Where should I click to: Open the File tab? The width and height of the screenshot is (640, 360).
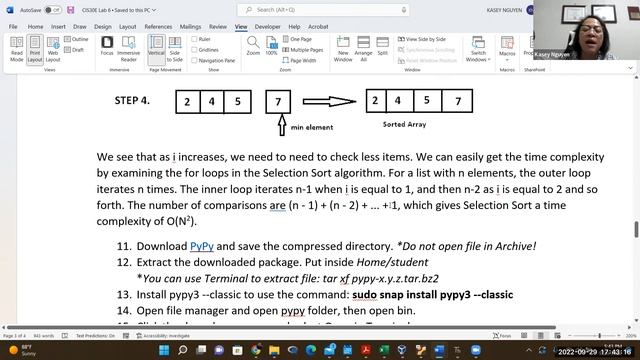(x=13, y=27)
